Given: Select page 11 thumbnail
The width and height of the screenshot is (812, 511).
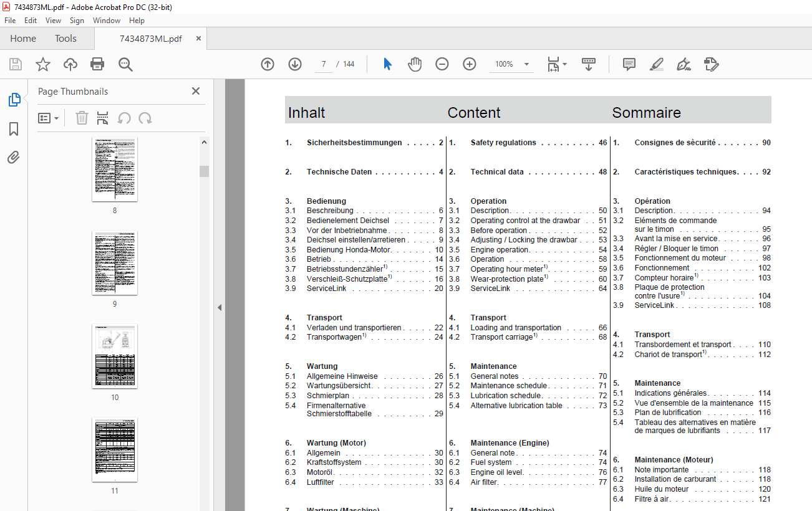Looking at the screenshot, I should click(115, 450).
